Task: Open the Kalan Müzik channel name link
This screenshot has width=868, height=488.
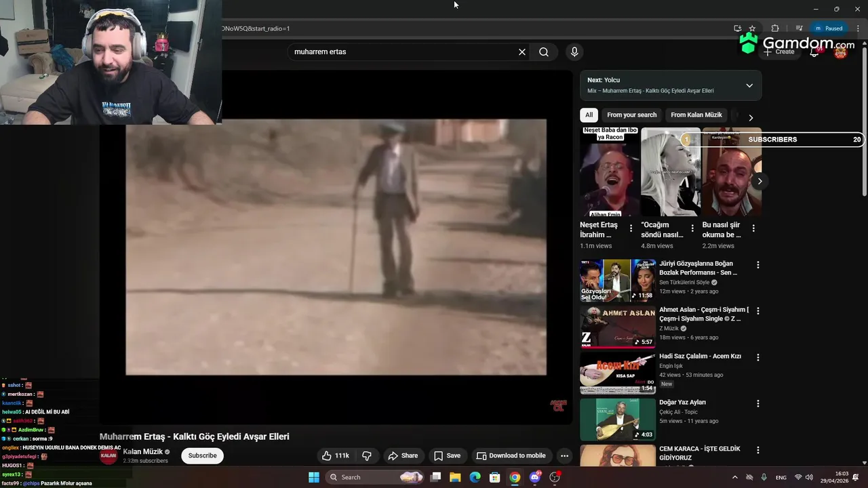Action: [x=142, y=451]
